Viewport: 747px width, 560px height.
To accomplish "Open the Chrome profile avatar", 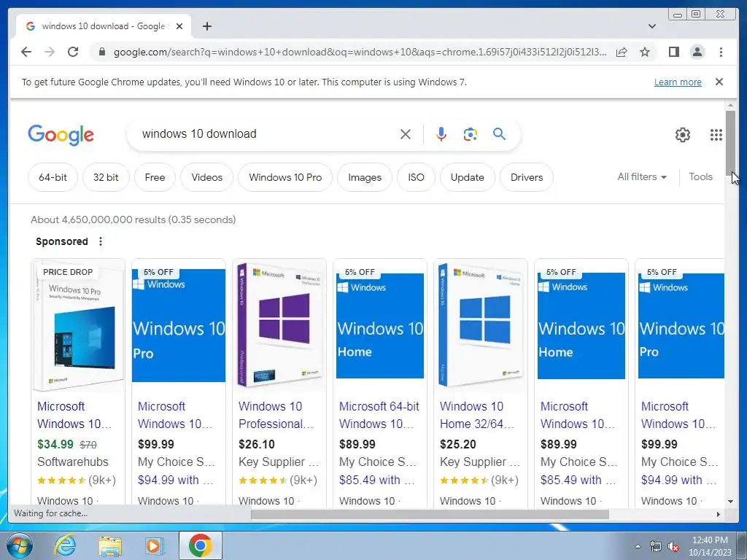I will (697, 52).
